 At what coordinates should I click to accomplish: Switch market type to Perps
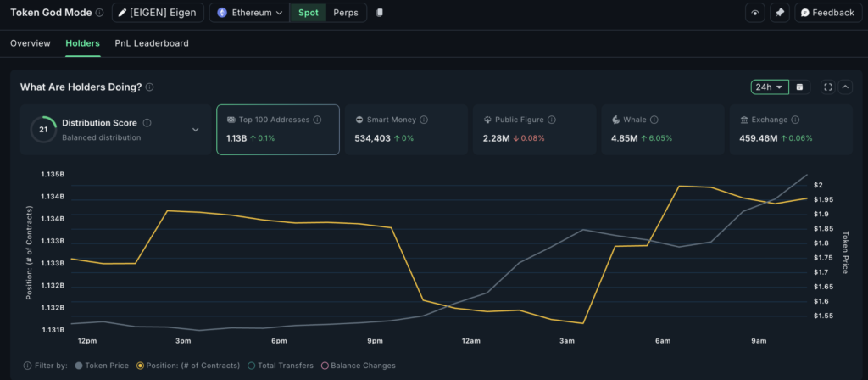click(345, 13)
